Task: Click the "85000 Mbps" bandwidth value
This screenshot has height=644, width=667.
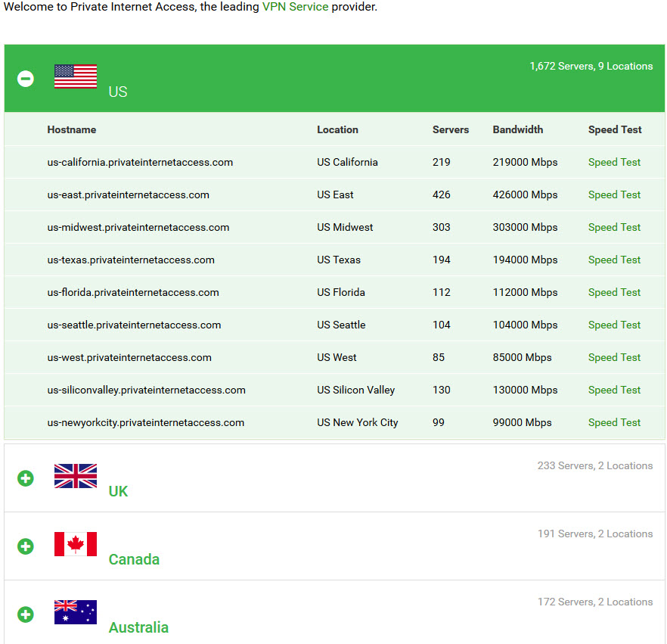Action: tap(522, 357)
